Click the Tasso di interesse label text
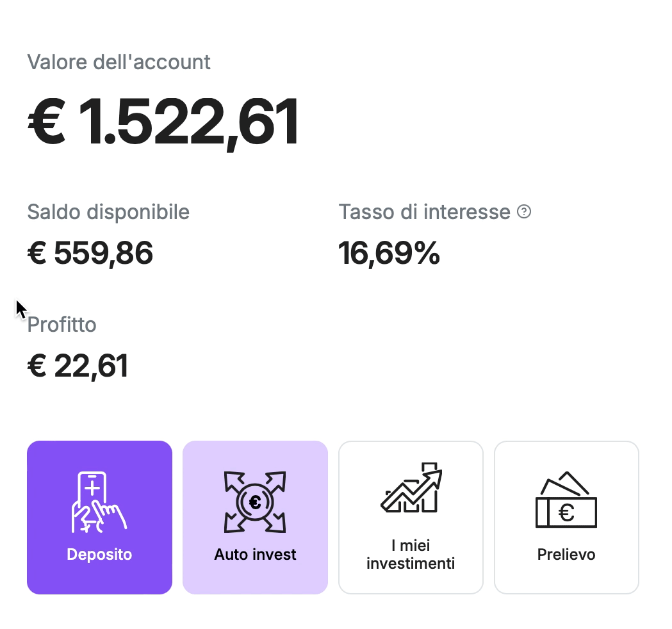This screenshot has height=629, width=672. click(424, 212)
